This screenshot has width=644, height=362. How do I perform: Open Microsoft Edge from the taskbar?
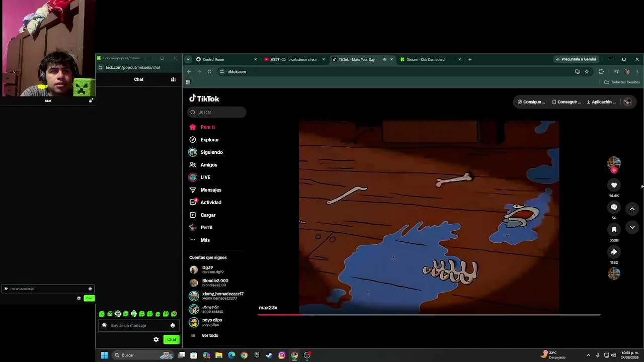[231, 355]
